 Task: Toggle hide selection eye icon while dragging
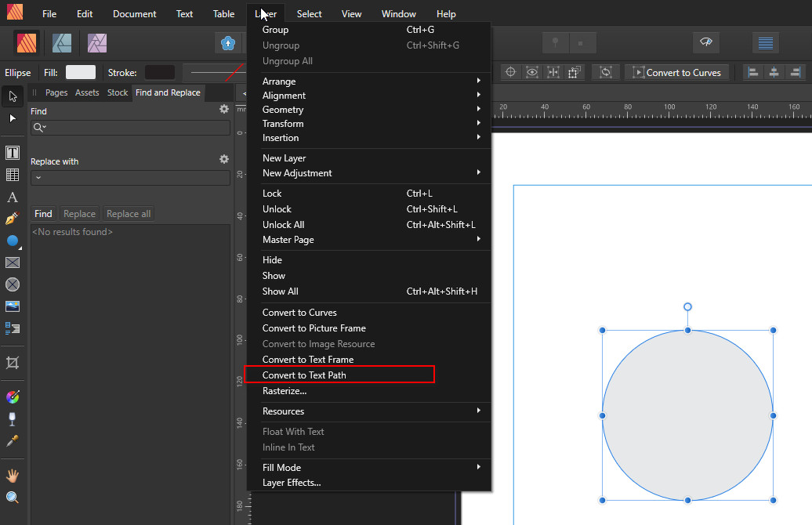(532, 72)
